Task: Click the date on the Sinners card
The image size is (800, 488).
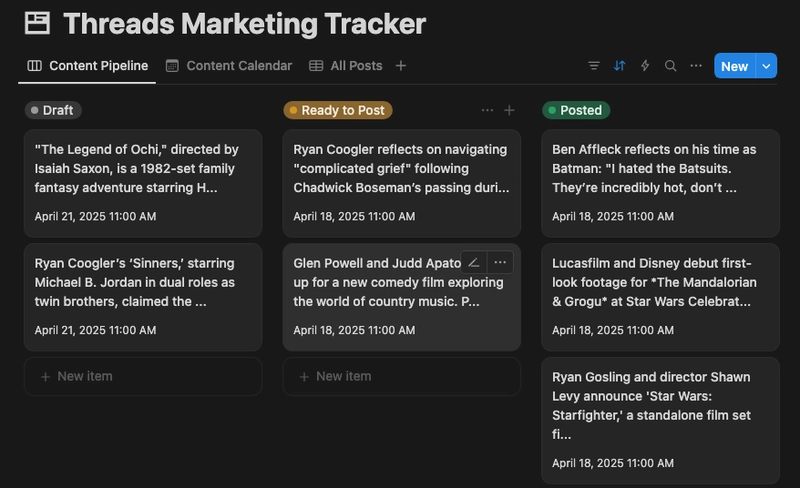Action: click(x=95, y=330)
